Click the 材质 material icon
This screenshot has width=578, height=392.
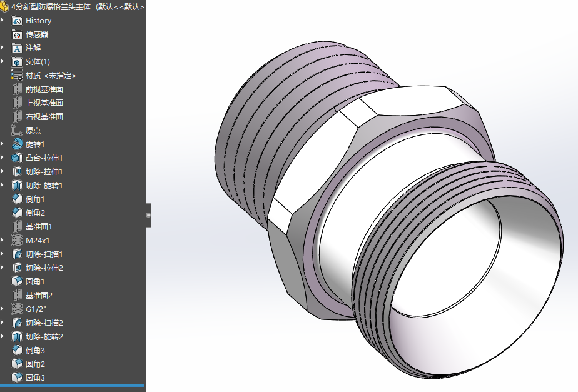[x=17, y=76]
